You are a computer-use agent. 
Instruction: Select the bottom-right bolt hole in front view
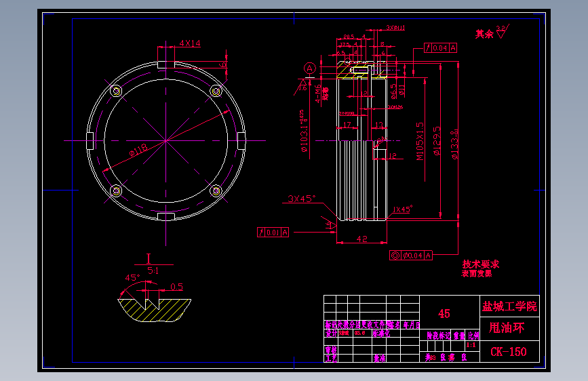216,191
